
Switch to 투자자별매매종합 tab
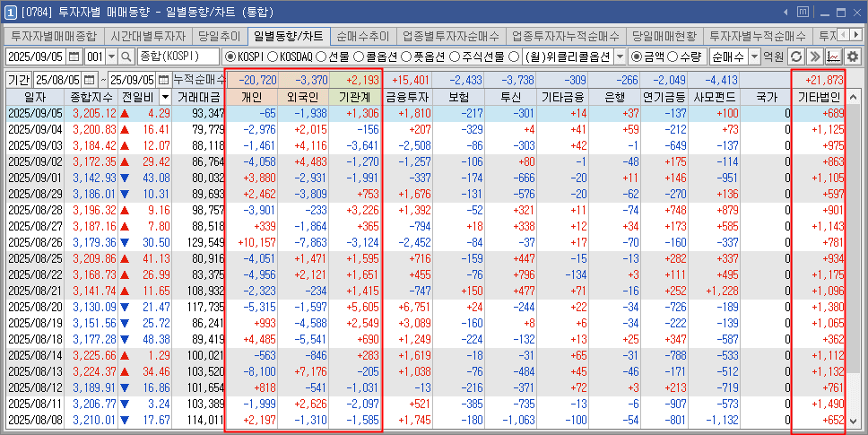coord(54,37)
